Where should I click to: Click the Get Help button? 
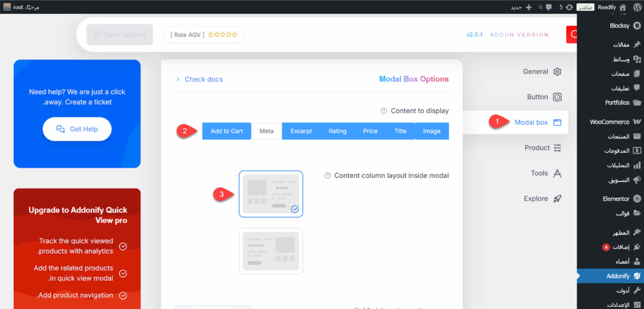[x=77, y=129]
